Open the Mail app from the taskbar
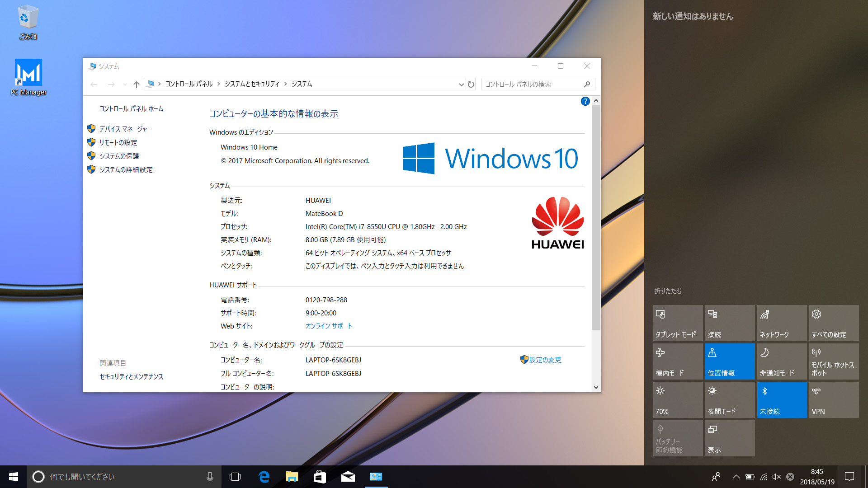The image size is (868, 488). [348, 476]
